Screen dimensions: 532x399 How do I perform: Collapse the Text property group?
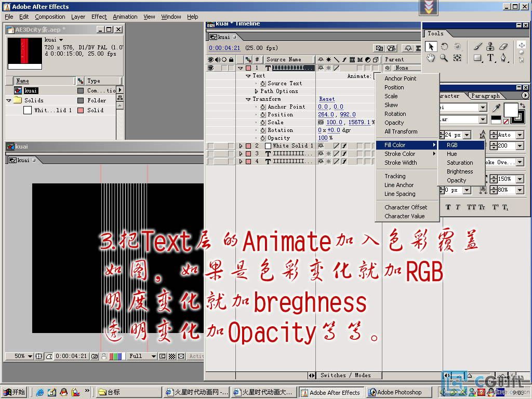coord(248,76)
